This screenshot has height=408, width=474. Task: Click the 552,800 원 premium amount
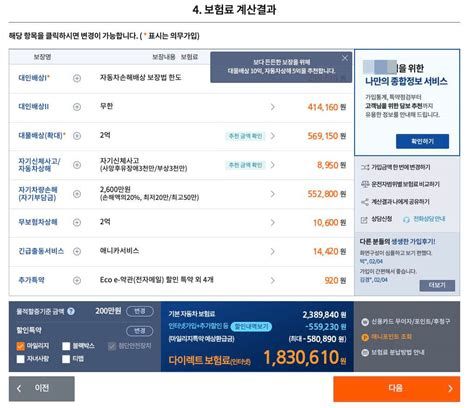(x=327, y=194)
